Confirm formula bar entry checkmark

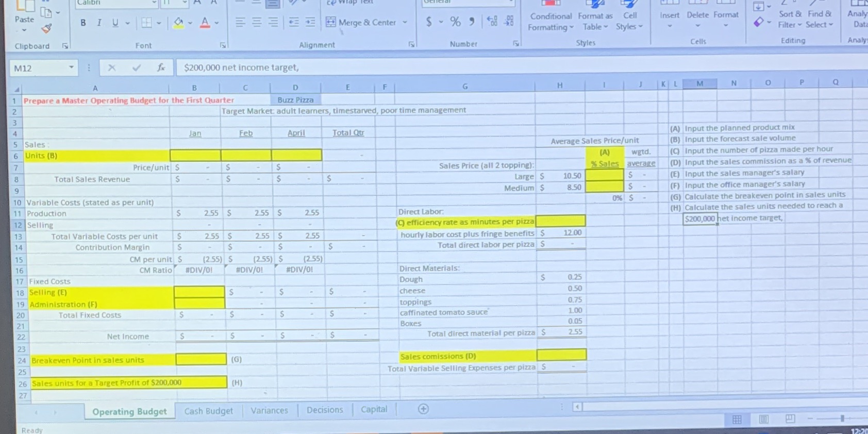point(137,68)
